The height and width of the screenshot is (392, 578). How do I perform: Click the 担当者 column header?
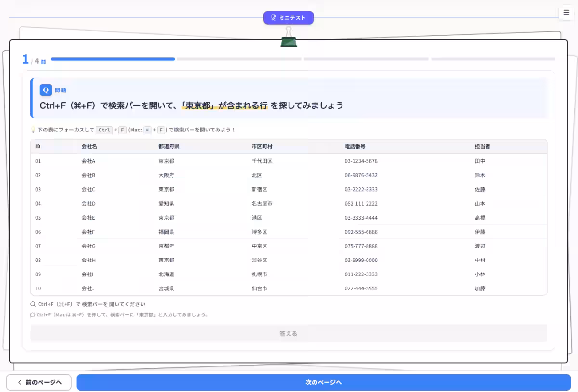pos(483,146)
